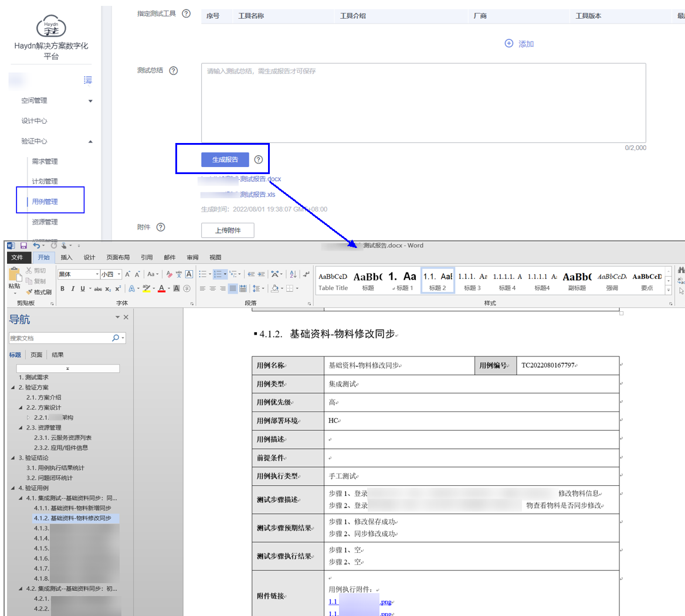
Task: Switch to the 插入 (Insert) ribbon tab
Action: (66, 257)
